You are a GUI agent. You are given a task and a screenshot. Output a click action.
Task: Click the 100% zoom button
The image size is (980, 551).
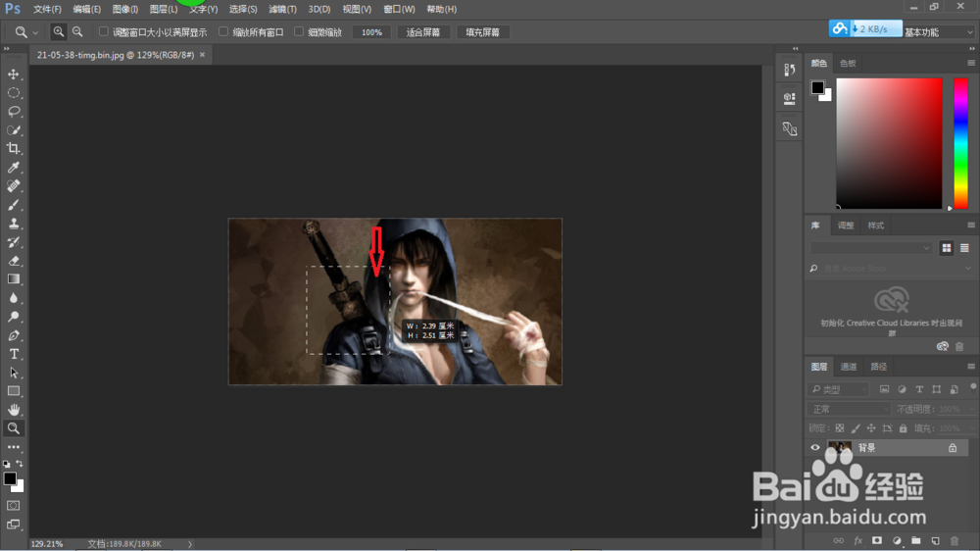tap(371, 32)
